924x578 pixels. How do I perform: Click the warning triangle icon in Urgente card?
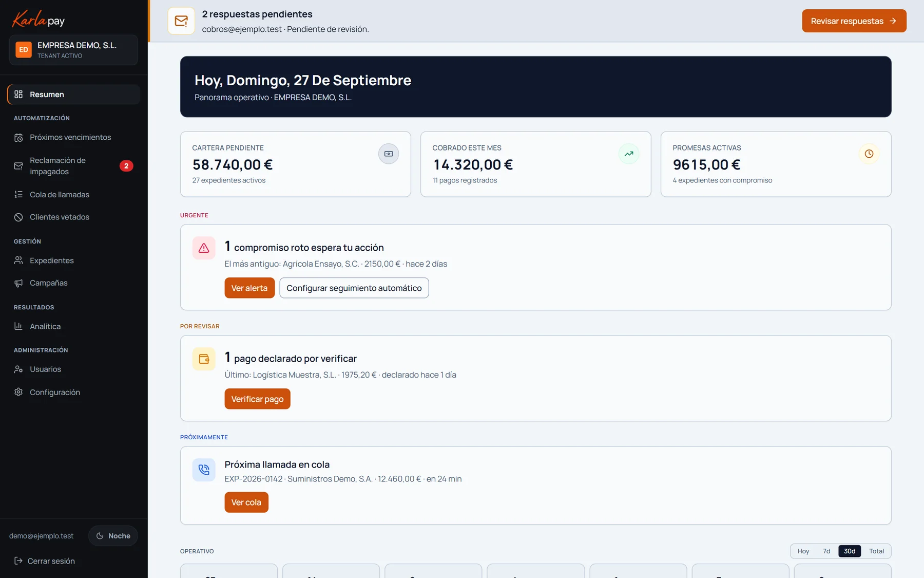(x=204, y=248)
